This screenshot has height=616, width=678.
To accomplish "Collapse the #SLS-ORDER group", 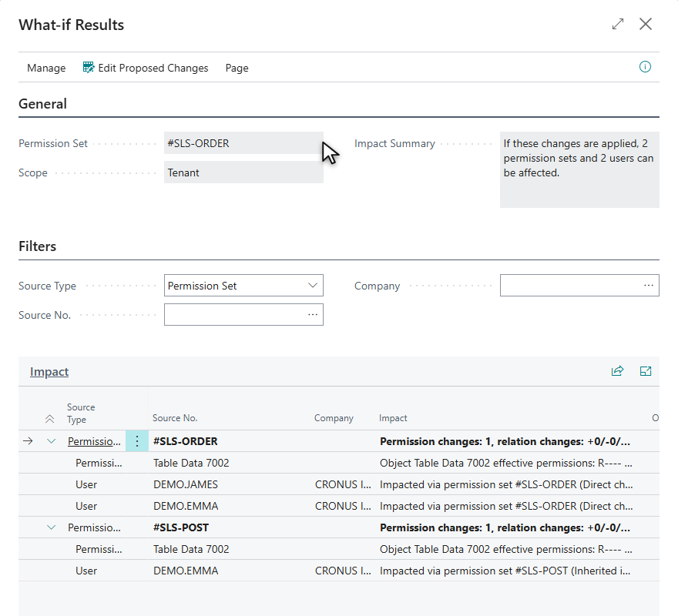I will point(51,441).
